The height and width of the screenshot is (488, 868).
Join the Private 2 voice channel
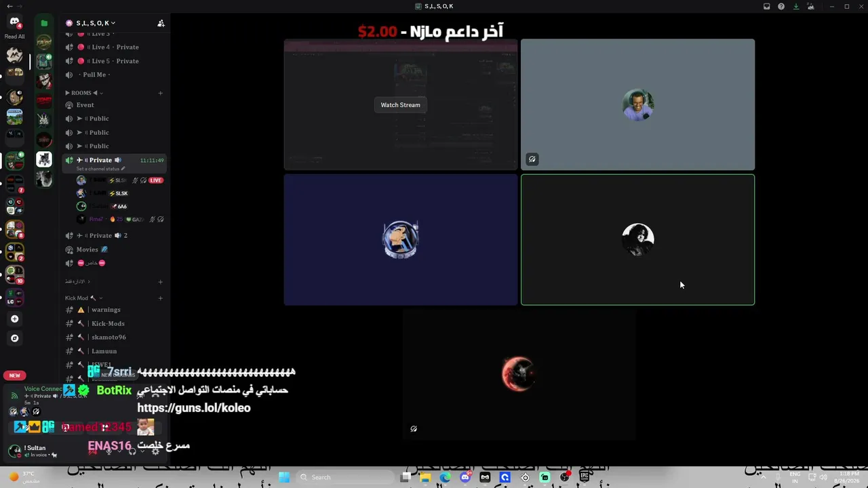click(x=114, y=235)
